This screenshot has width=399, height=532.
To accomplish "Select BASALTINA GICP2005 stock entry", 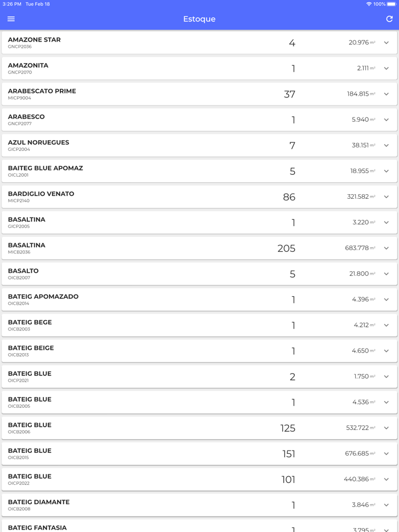I will pos(27,222).
